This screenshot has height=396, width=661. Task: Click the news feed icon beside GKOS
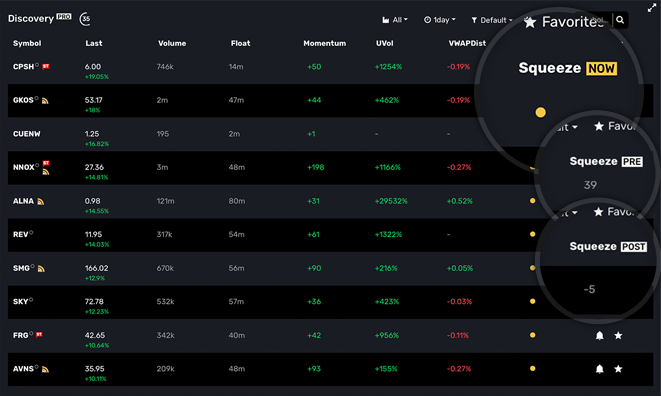pyautogui.click(x=45, y=101)
